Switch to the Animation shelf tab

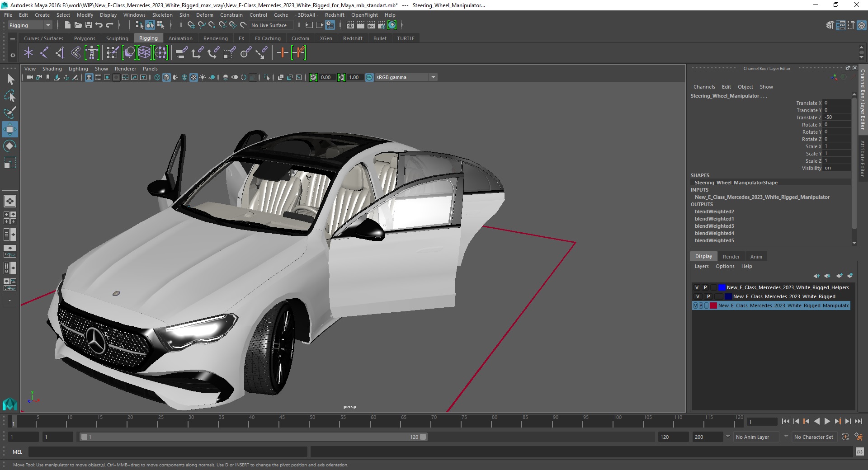[180, 38]
